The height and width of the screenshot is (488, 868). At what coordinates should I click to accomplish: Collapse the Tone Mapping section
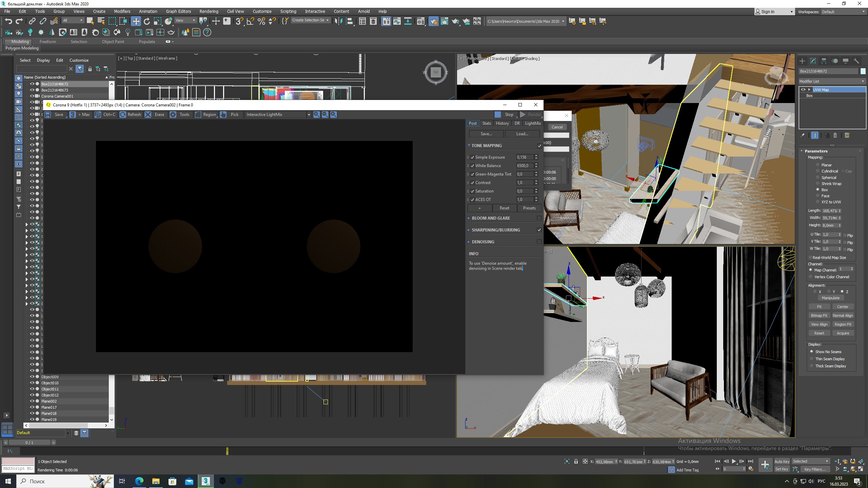point(469,145)
